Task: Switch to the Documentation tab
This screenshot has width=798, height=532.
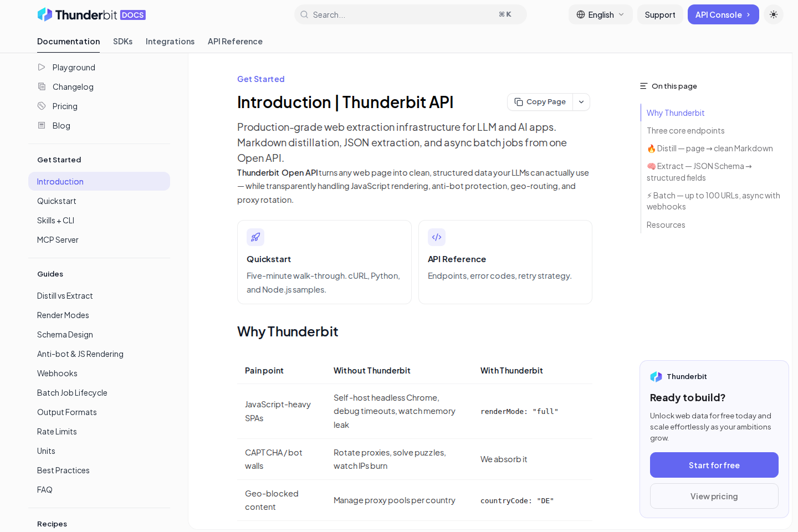Action: 69,42
